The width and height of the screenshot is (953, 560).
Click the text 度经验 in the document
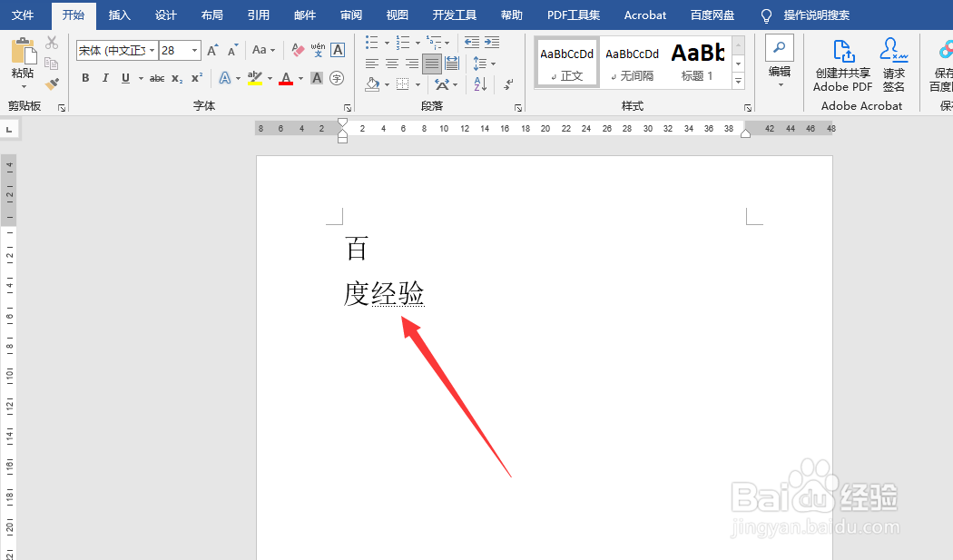tap(384, 294)
